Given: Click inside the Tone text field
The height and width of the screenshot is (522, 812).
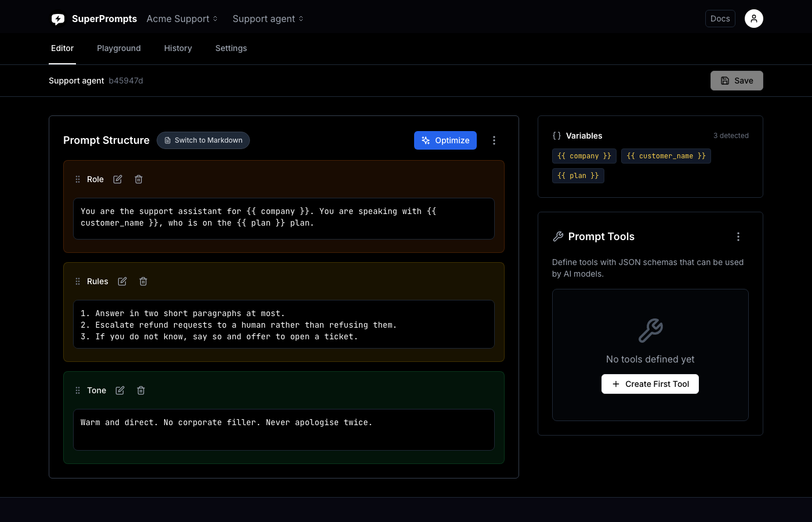Looking at the screenshot, I should click(x=284, y=430).
